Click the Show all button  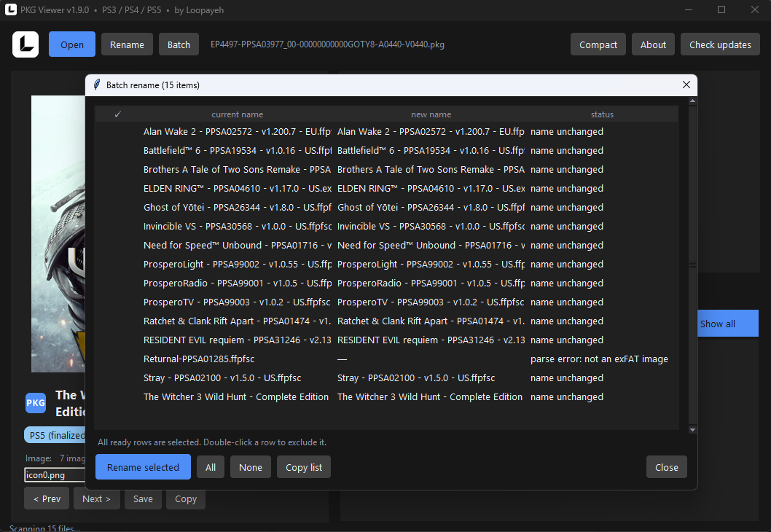pyautogui.click(x=728, y=324)
